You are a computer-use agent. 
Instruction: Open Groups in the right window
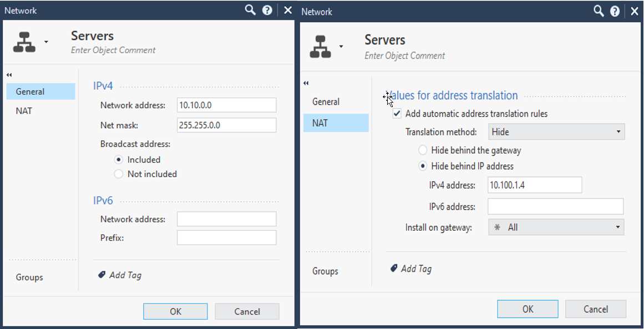coord(325,271)
